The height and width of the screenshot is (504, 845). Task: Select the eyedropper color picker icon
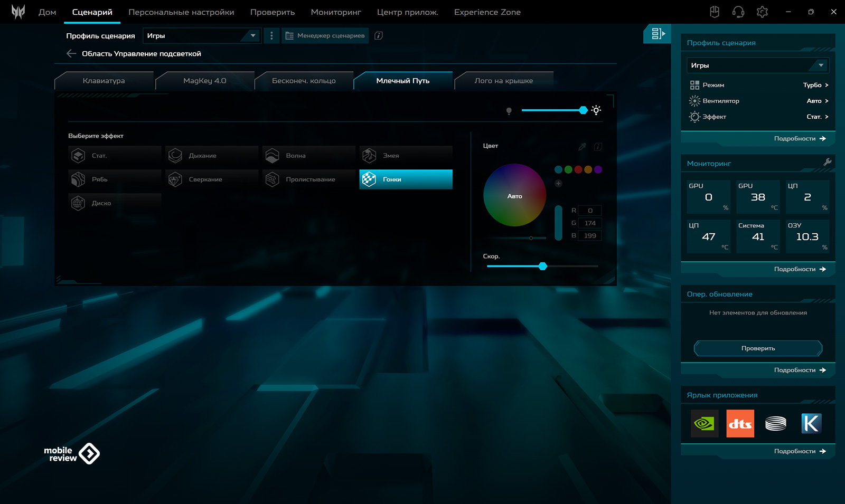click(582, 147)
